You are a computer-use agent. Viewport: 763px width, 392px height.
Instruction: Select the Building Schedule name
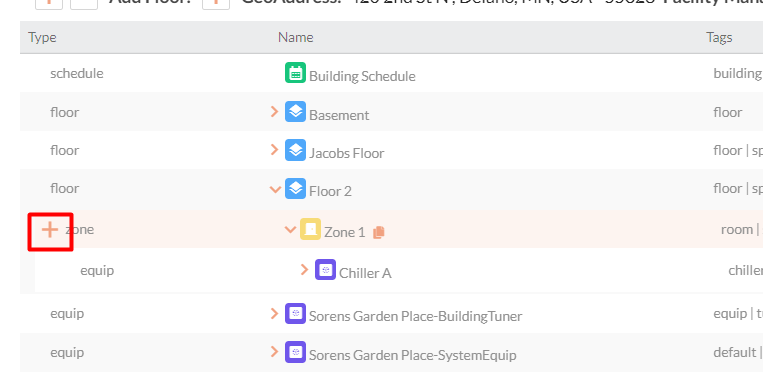coord(362,76)
